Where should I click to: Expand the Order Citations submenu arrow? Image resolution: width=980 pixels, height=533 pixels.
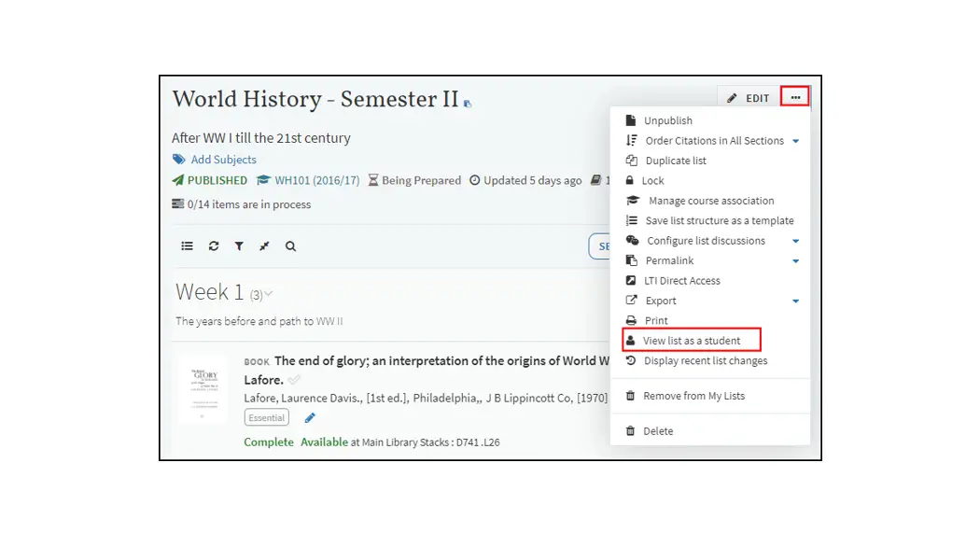coord(795,141)
